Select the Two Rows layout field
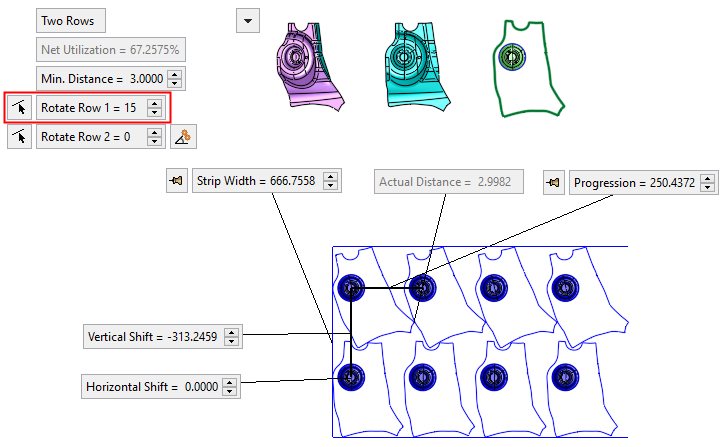Screen dimensions: 725x447 [71, 21]
